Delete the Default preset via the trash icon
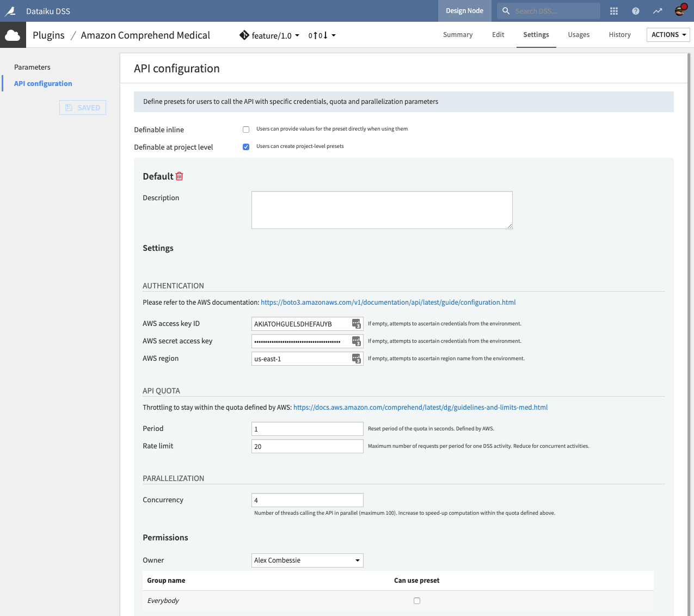This screenshot has height=616, width=694. tap(180, 176)
